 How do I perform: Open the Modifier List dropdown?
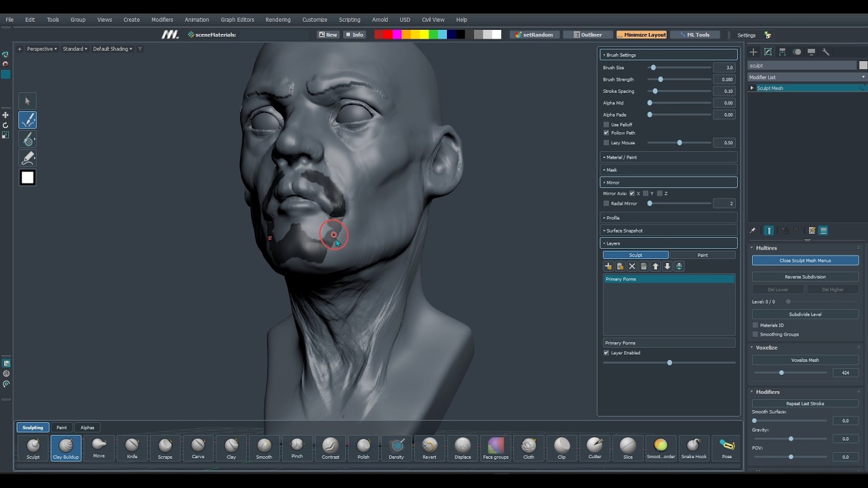pos(807,77)
